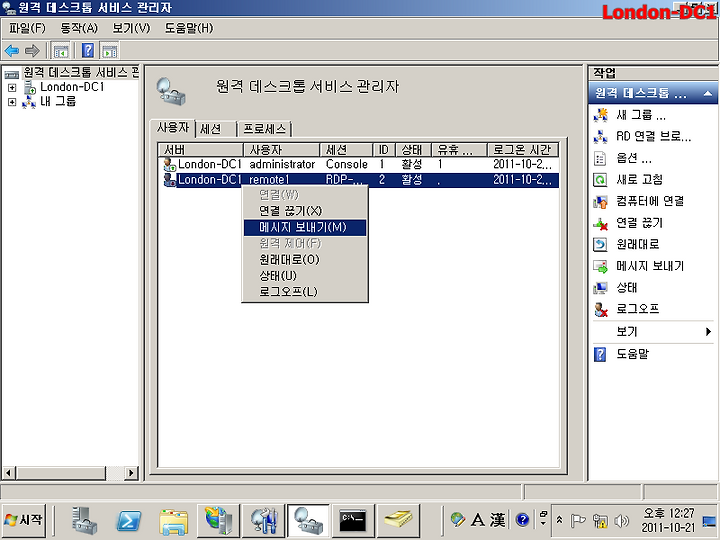Click the blue Help toolbar icon
Viewport: 720px width, 540px height.
(88, 51)
